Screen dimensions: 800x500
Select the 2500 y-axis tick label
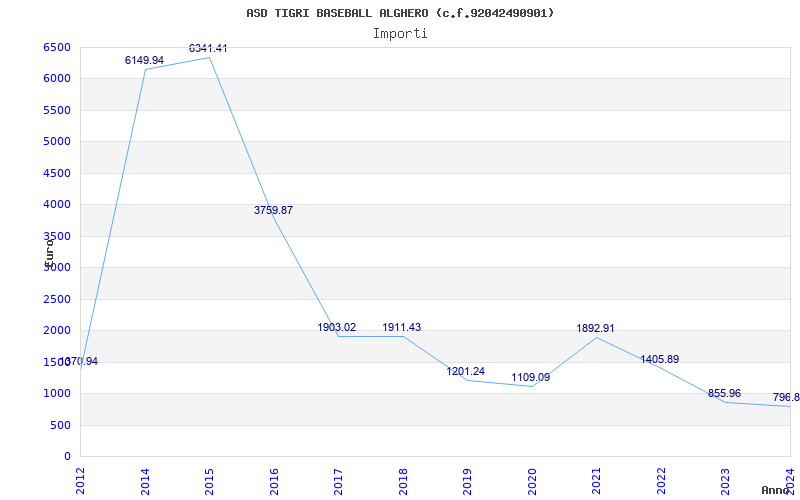click(x=57, y=299)
